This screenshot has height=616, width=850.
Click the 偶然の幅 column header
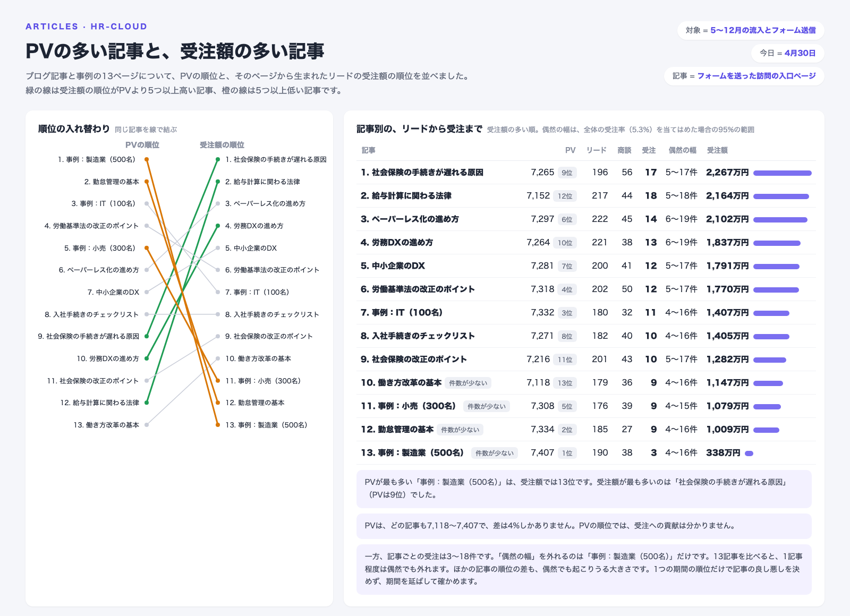pyautogui.click(x=682, y=150)
